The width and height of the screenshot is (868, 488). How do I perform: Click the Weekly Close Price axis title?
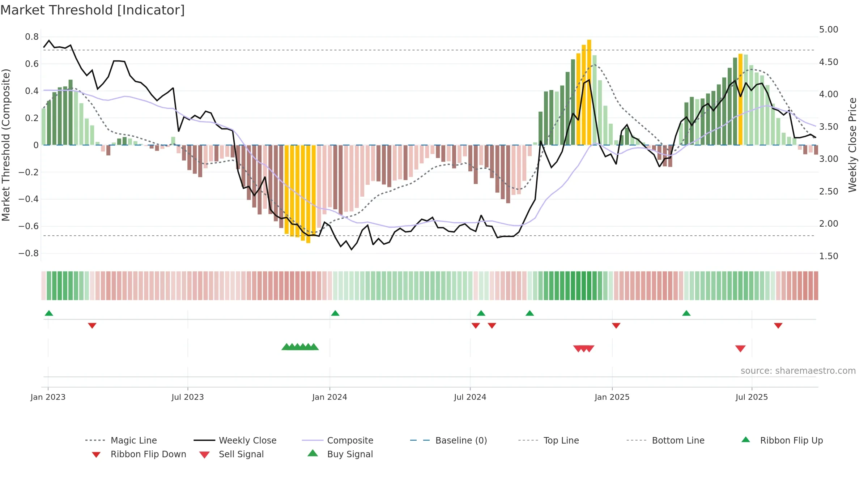click(852, 145)
